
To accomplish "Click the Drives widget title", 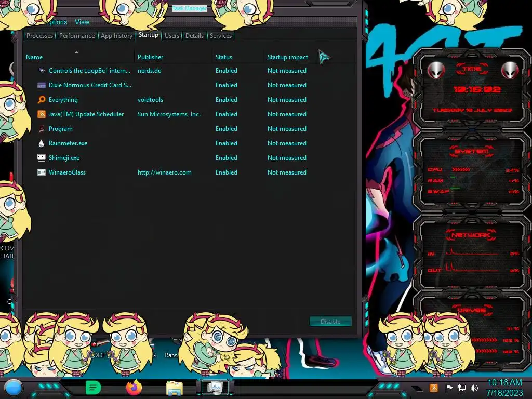I will click(471, 310).
